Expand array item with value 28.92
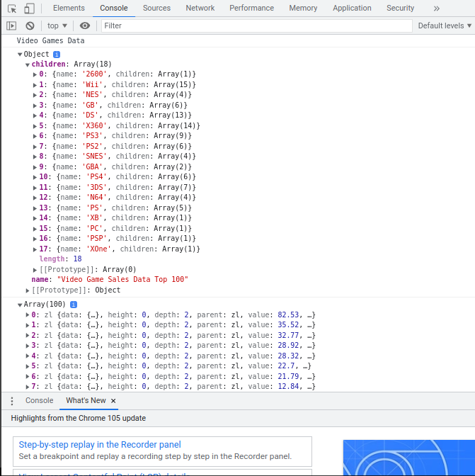This screenshot has height=476, width=475. pos(28,346)
